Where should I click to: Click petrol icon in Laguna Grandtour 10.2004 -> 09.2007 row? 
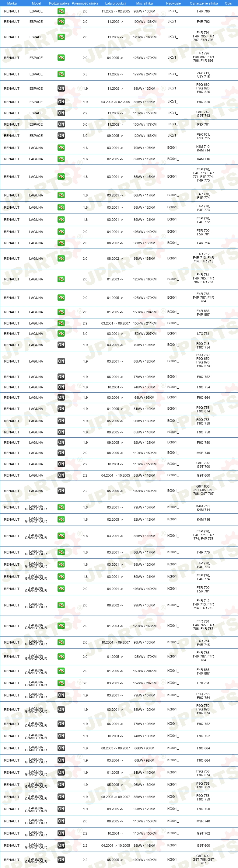[61, 642]
